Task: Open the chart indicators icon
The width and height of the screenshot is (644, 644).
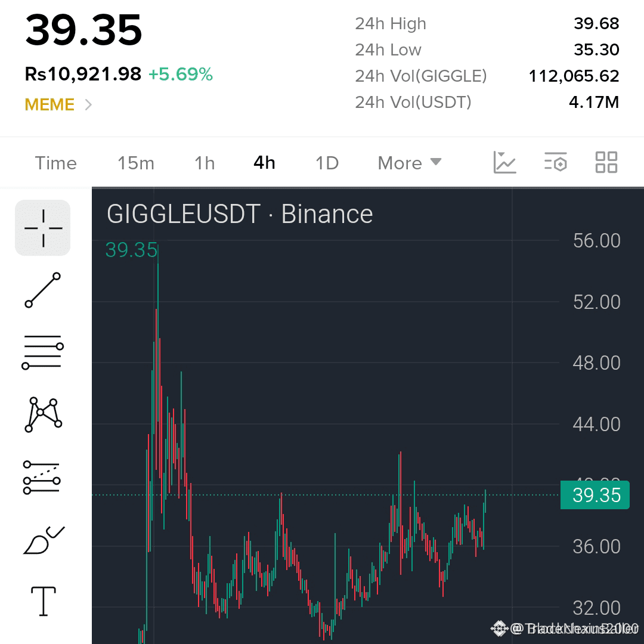Action: point(504,162)
